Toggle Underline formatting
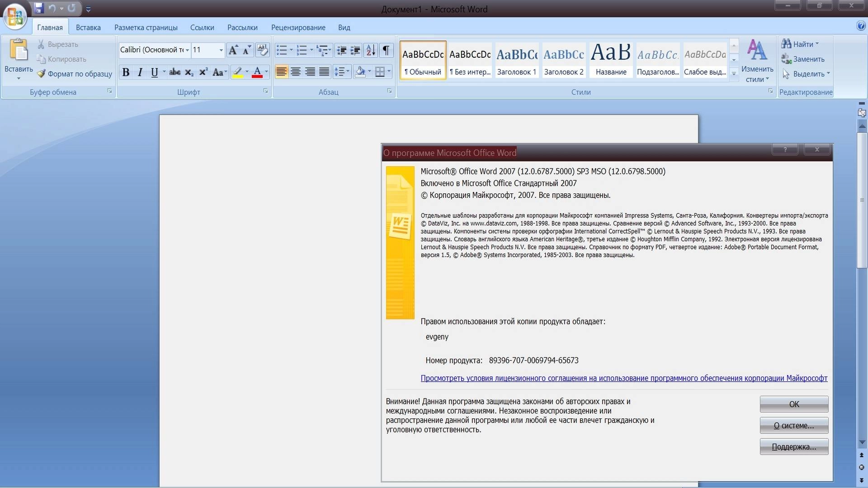868x488 pixels. click(x=154, y=72)
